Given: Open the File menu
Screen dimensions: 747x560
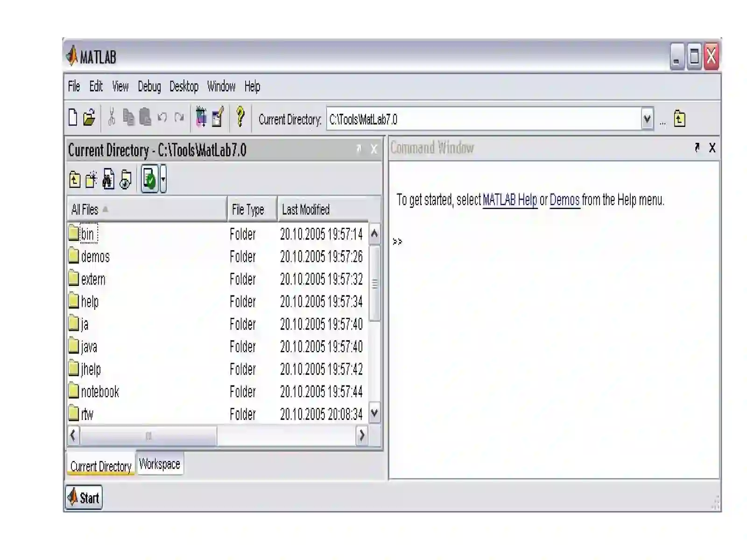Looking at the screenshot, I should pos(74,86).
